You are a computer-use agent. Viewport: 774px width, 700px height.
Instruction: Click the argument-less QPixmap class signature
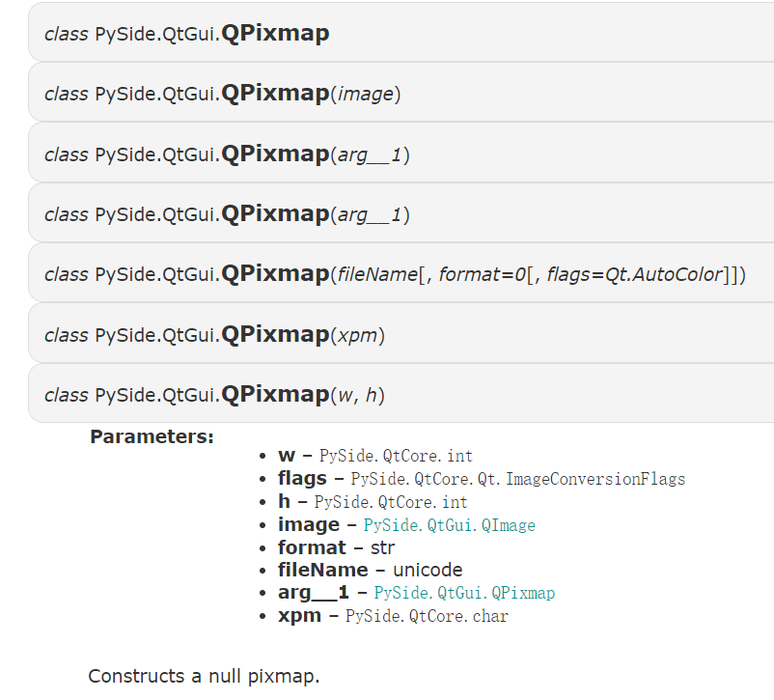point(186,34)
